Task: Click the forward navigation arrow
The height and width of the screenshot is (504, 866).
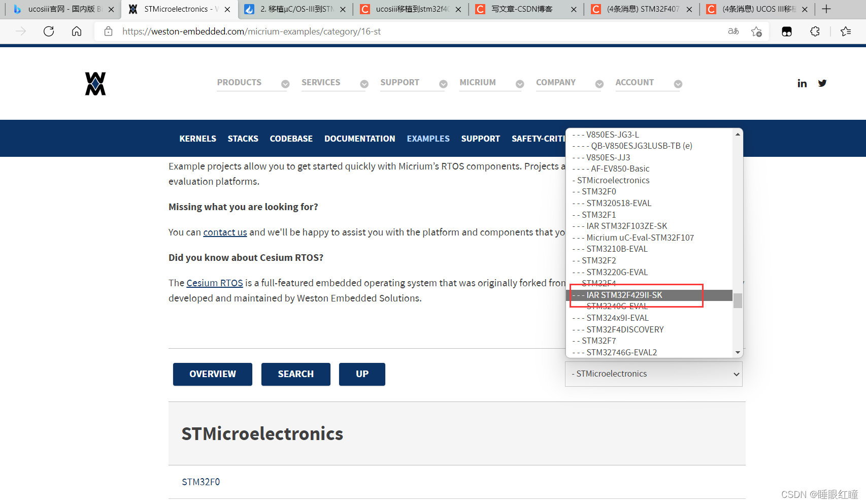Action: (x=21, y=31)
